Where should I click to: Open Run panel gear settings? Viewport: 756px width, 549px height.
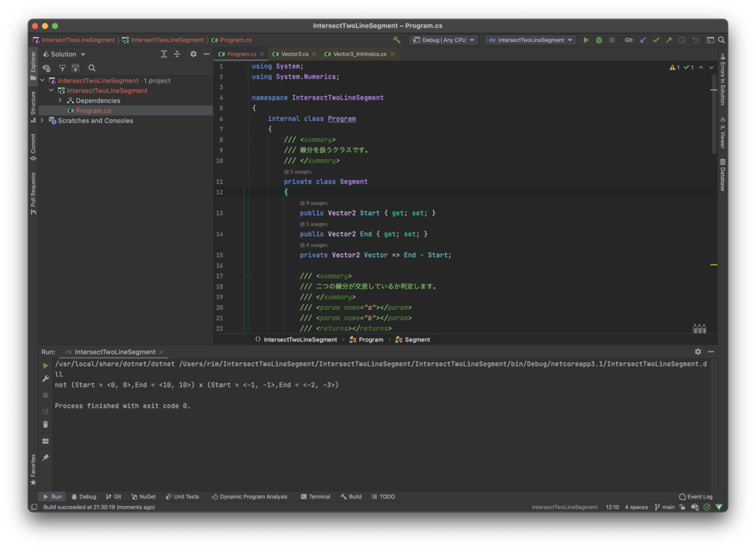(x=698, y=352)
